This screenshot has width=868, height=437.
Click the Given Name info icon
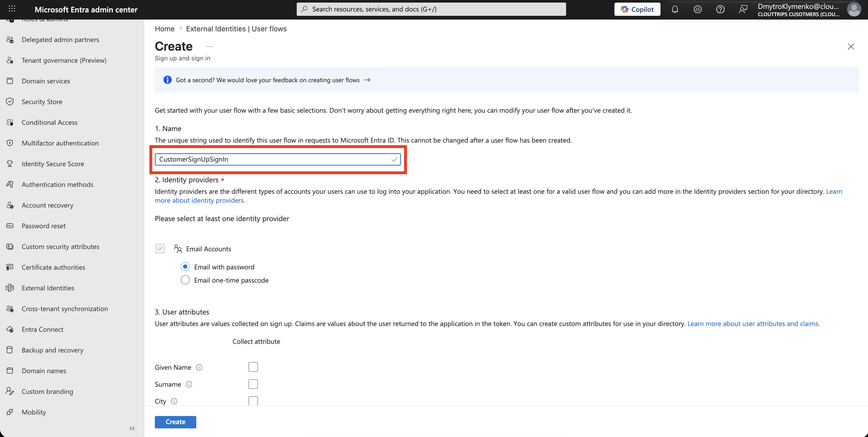coord(199,367)
